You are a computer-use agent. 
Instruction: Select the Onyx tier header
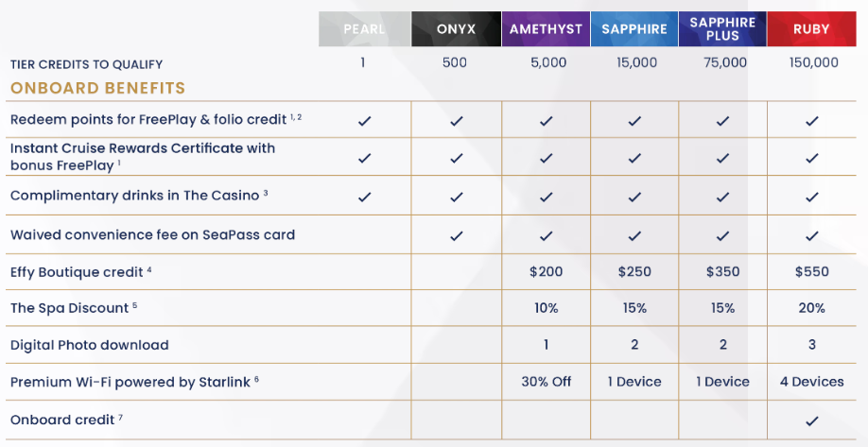point(456,29)
